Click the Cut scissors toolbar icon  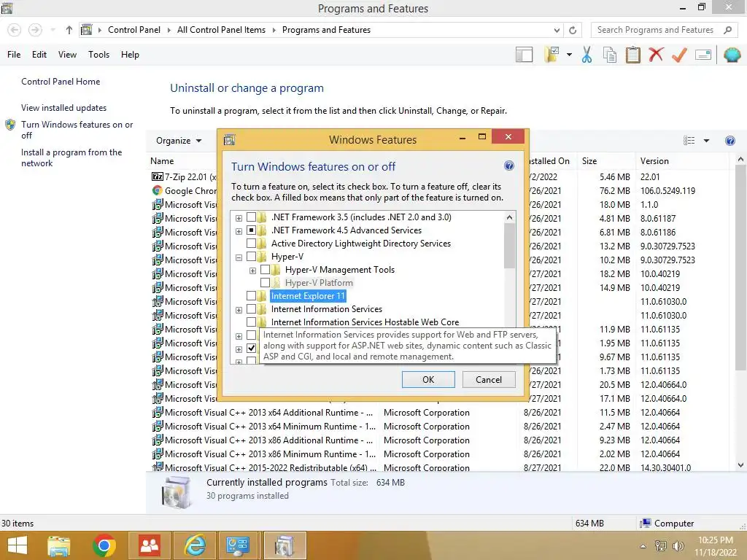click(x=587, y=55)
